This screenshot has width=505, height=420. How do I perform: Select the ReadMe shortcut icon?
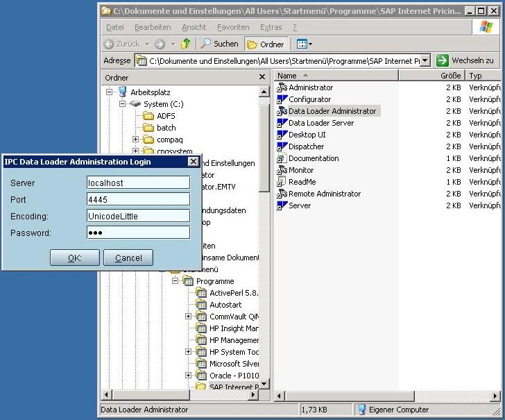[x=282, y=182]
